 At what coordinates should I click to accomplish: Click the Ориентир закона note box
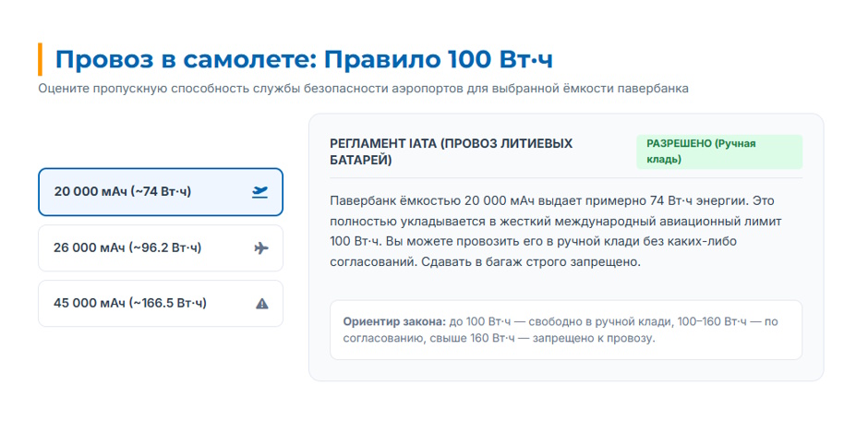point(566,330)
